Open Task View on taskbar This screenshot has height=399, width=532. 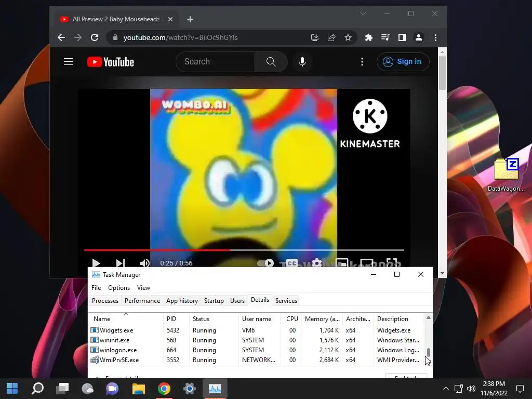(x=62, y=389)
